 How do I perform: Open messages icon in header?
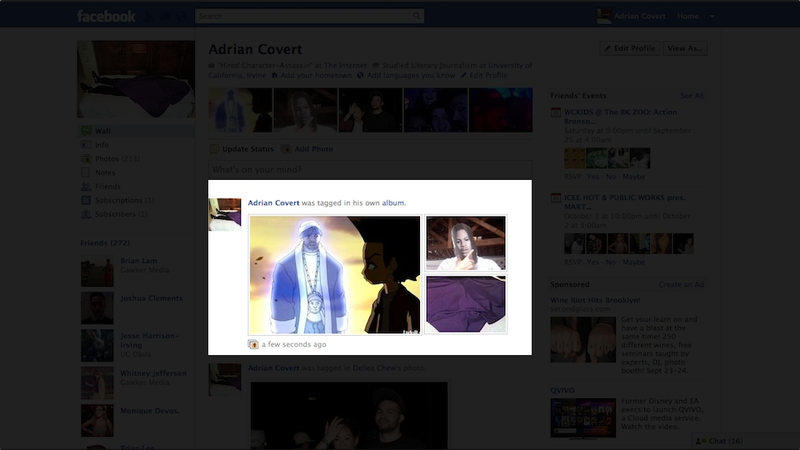[165, 16]
